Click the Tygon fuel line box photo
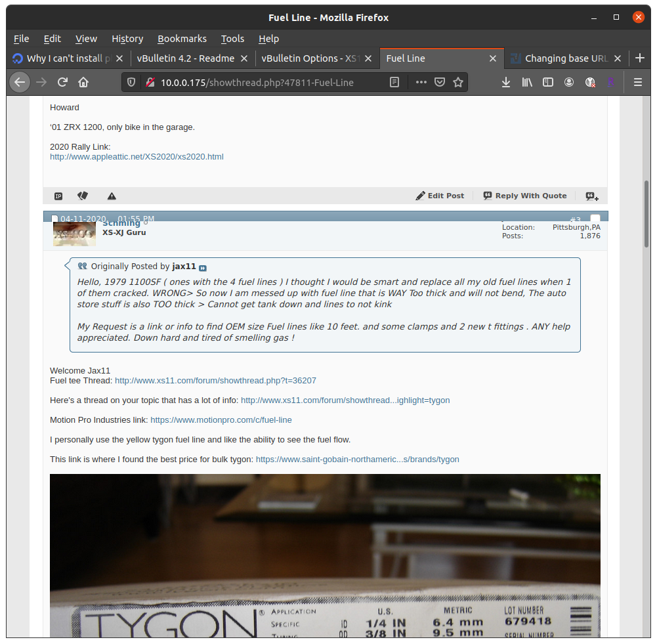 point(325,555)
